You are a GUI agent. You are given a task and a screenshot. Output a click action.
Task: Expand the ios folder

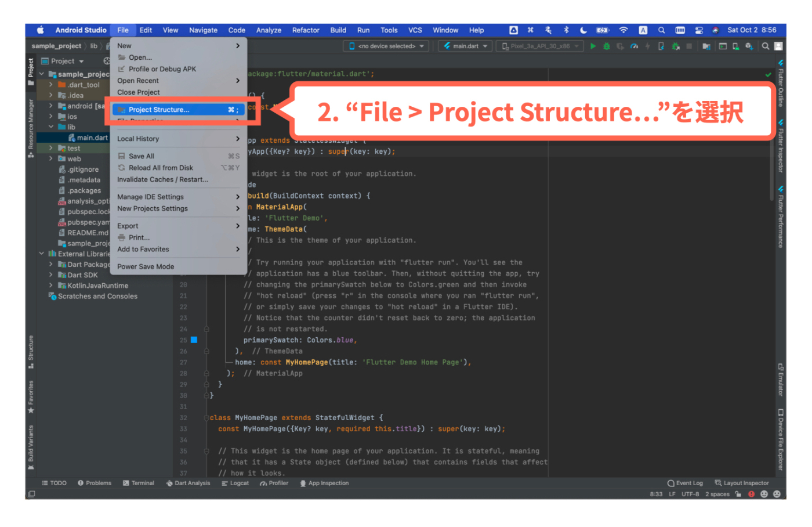pos(51,117)
